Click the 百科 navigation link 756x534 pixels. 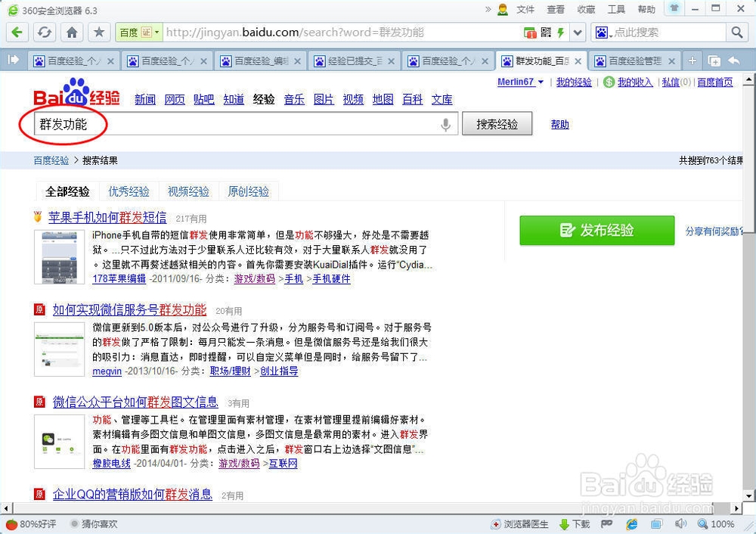pyautogui.click(x=412, y=99)
